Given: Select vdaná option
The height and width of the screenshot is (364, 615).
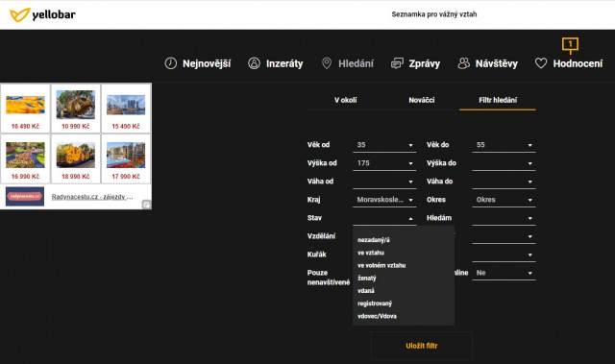Looking at the screenshot, I should coord(404,291).
